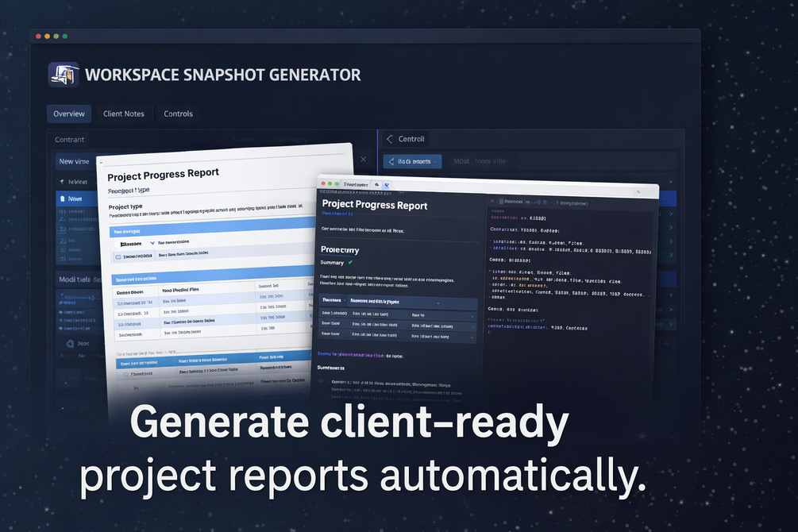The height and width of the screenshot is (532, 798).
Task: Click the small icon tab in dark window title bar
Action: point(376,185)
